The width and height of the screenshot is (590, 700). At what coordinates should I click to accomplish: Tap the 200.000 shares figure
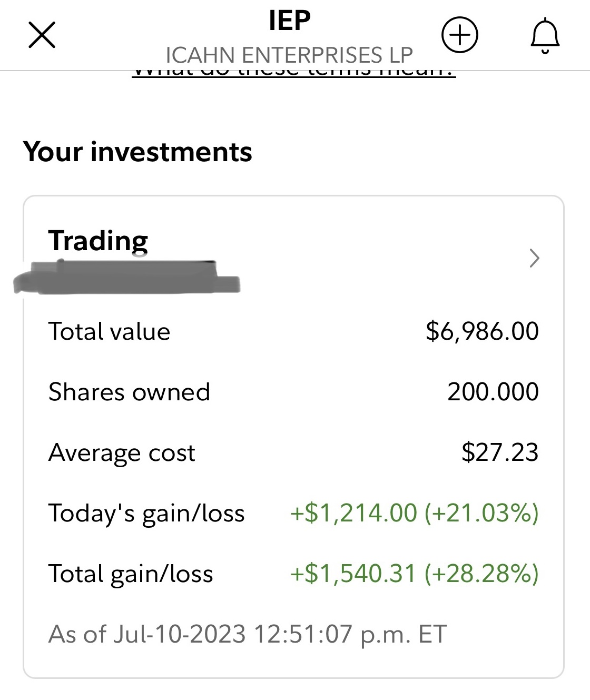(493, 392)
